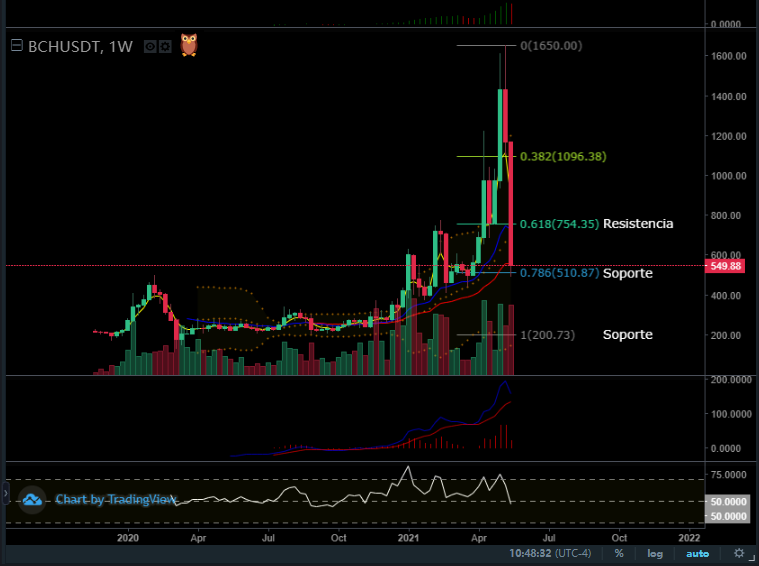Click the clock 10:48:32 (UTC-4) timezone
Image resolution: width=759 pixels, height=566 pixels.
click(550, 553)
